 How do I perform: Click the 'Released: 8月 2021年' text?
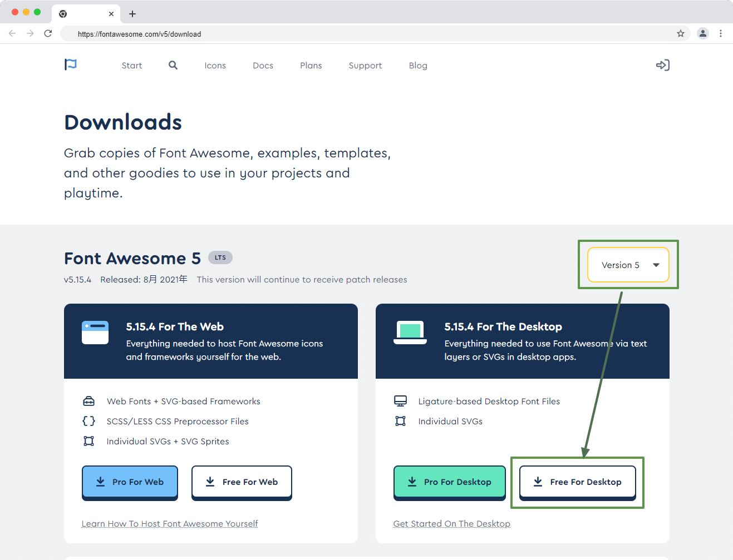coord(144,280)
